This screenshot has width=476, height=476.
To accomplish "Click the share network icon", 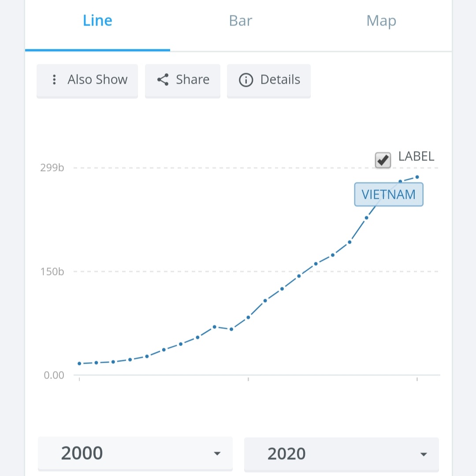I will [163, 79].
